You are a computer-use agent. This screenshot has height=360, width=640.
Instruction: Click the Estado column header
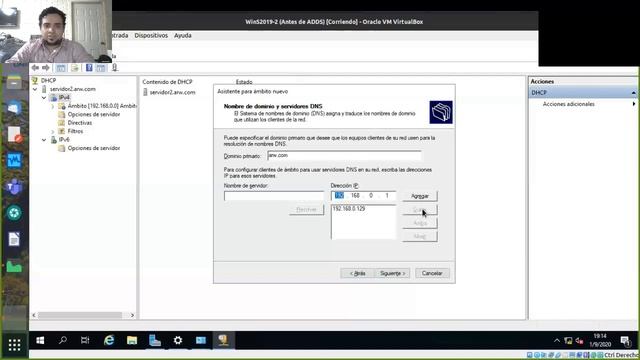pyautogui.click(x=244, y=82)
